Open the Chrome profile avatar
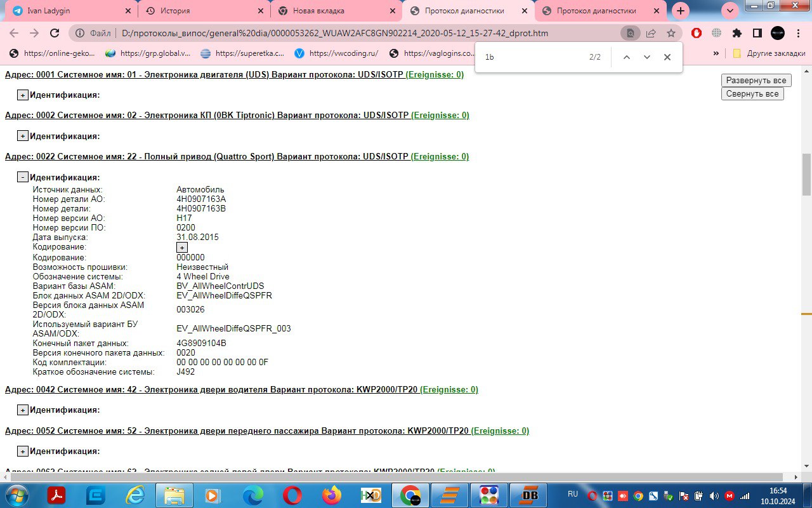812x508 pixels. point(778,33)
